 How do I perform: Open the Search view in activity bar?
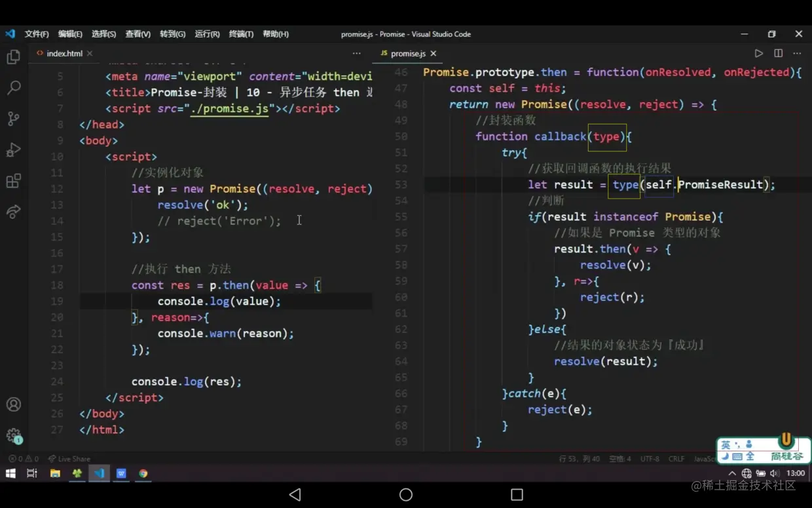click(x=13, y=88)
